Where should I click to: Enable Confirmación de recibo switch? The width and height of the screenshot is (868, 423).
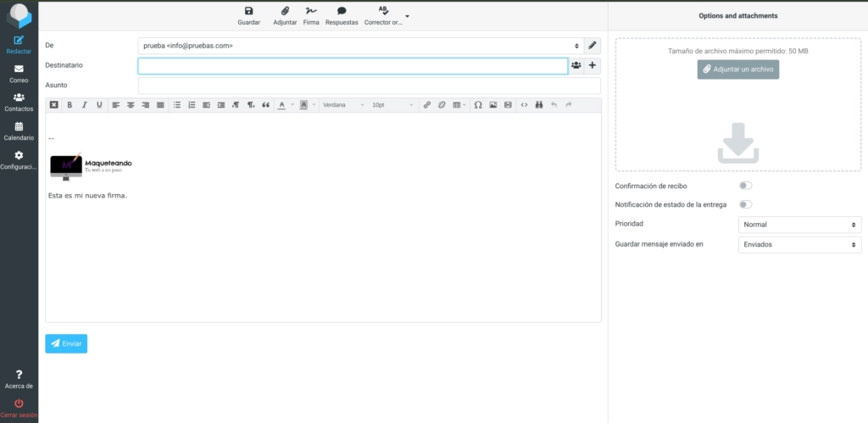745,186
